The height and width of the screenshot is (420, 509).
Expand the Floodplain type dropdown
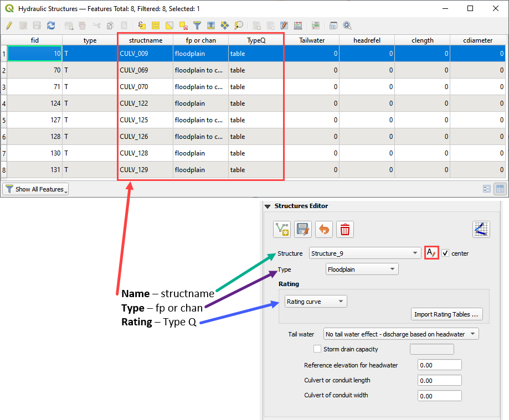point(362,269)
